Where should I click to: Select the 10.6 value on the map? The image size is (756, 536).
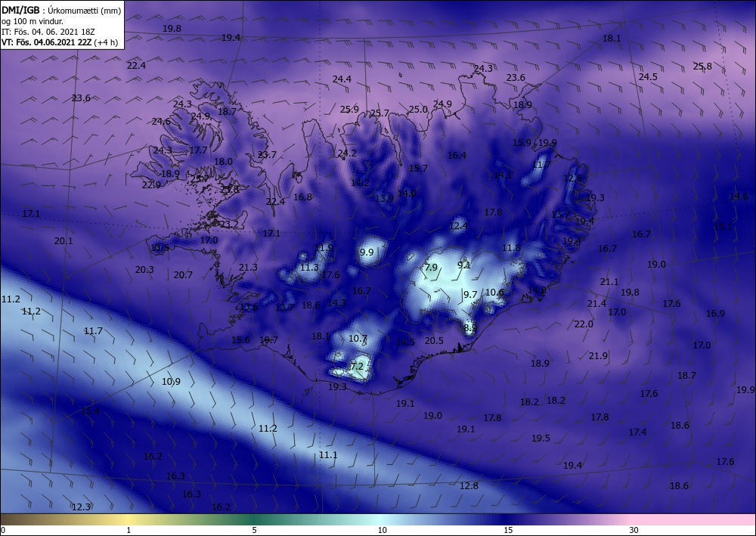(x=494, y=292)
